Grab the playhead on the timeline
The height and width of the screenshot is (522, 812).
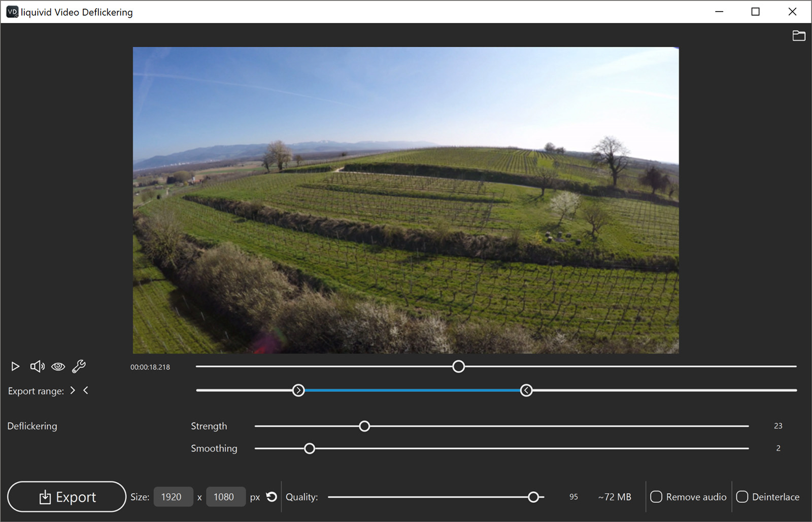458,366
